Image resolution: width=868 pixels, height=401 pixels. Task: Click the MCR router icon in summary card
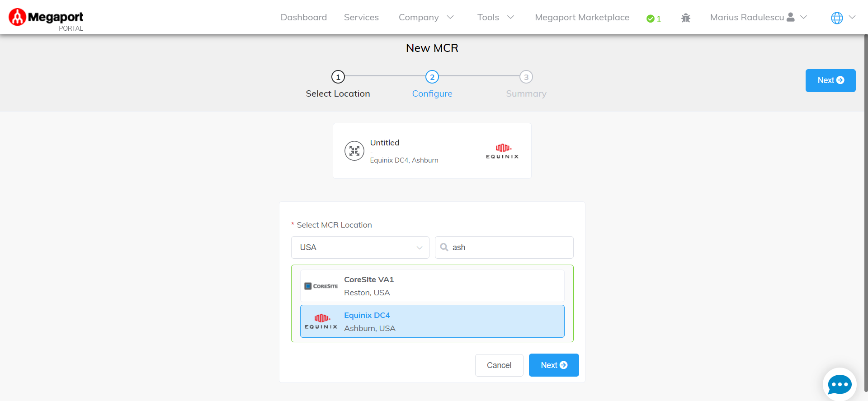[x=354, y=151]
